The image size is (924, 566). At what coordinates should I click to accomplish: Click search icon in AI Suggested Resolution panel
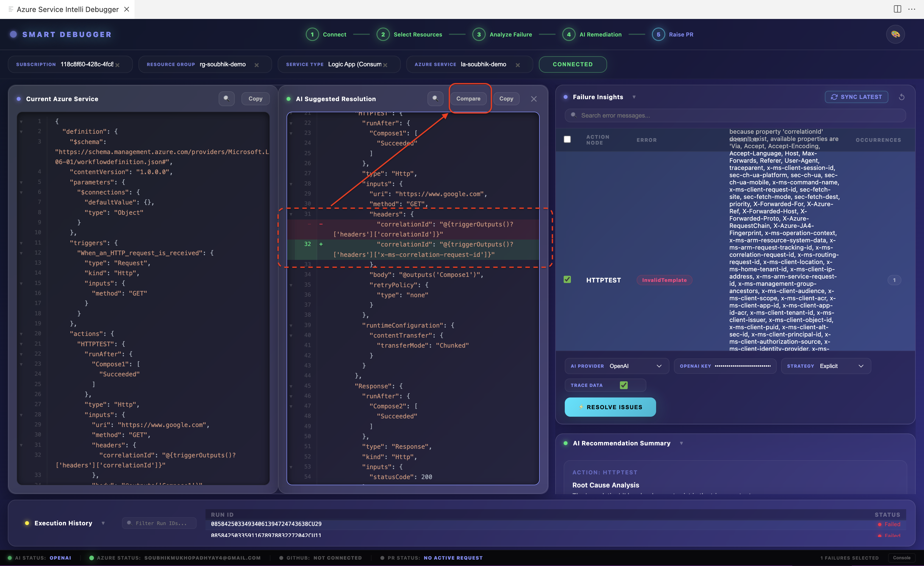(435, 99)
